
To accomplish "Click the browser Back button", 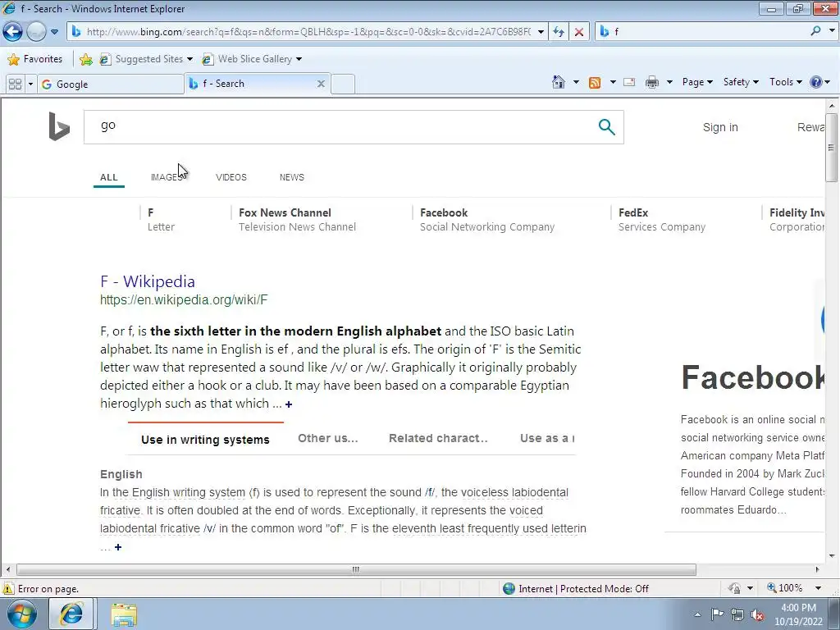I will pyautogui.click(x=13, y=32).
